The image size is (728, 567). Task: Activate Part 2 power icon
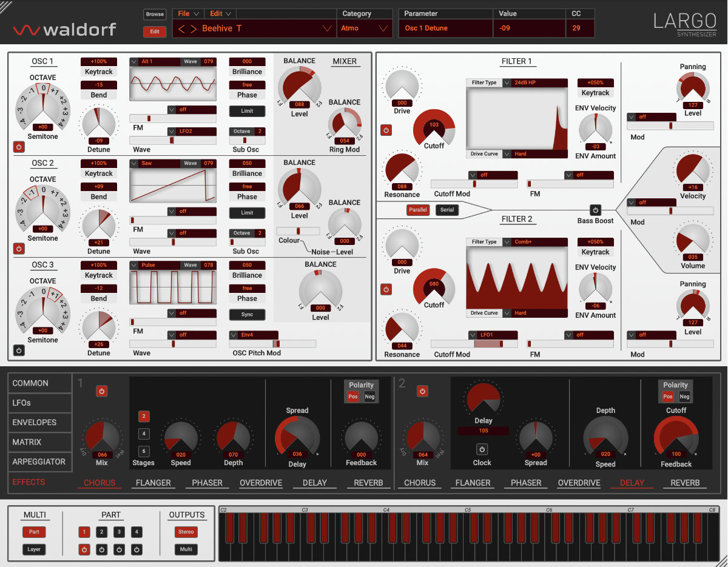[102, 550]
